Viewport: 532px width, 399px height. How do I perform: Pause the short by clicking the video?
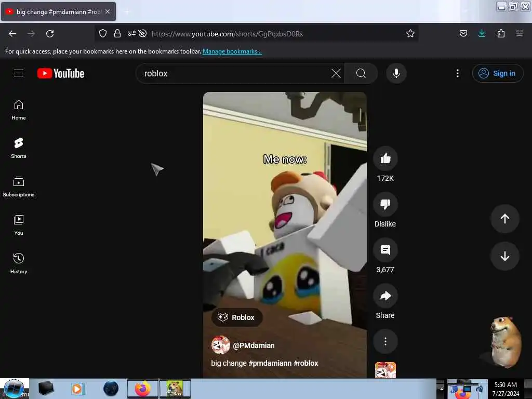coord(285,235)
